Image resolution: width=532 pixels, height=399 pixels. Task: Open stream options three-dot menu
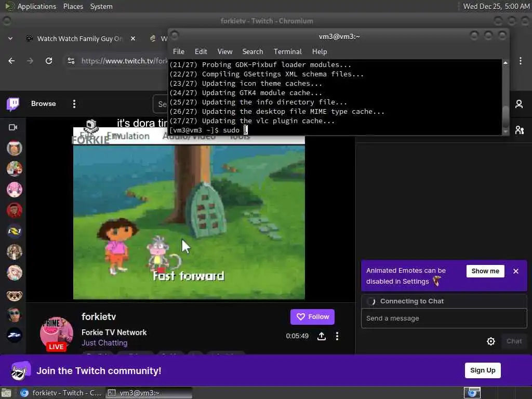point(337,336)
